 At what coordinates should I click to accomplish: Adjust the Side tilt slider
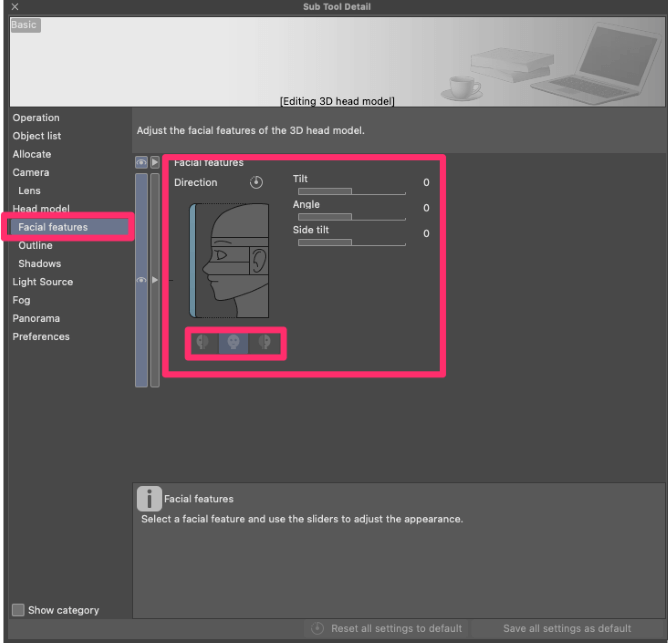click(351, 242)
